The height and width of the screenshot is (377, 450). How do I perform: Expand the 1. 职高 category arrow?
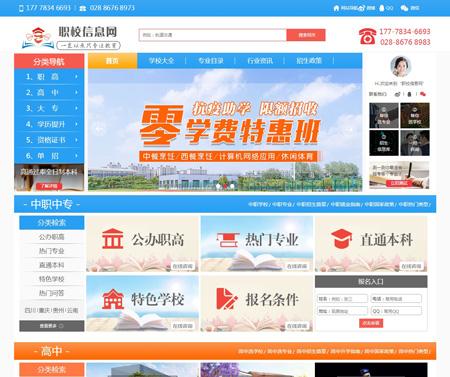[x=76, y=77]
